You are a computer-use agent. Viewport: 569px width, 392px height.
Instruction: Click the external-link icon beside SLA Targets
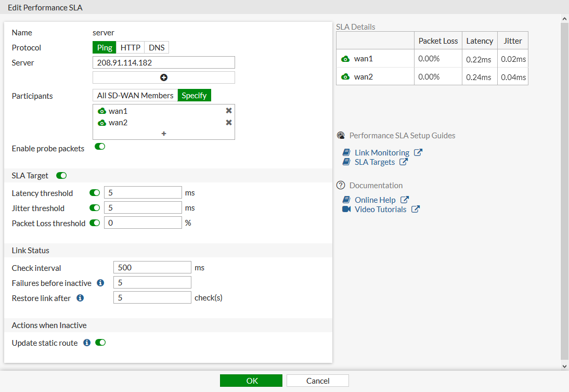(403, 162)
